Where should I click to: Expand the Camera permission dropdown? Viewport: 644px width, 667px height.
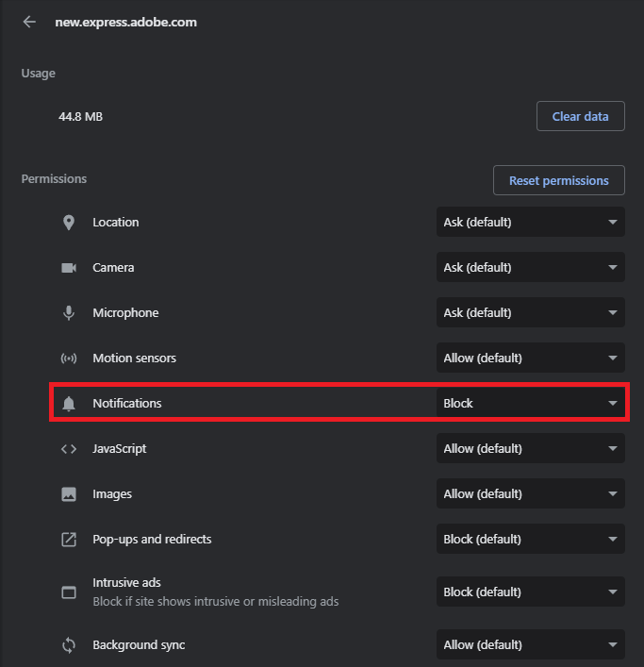click(x=530, y=268)
